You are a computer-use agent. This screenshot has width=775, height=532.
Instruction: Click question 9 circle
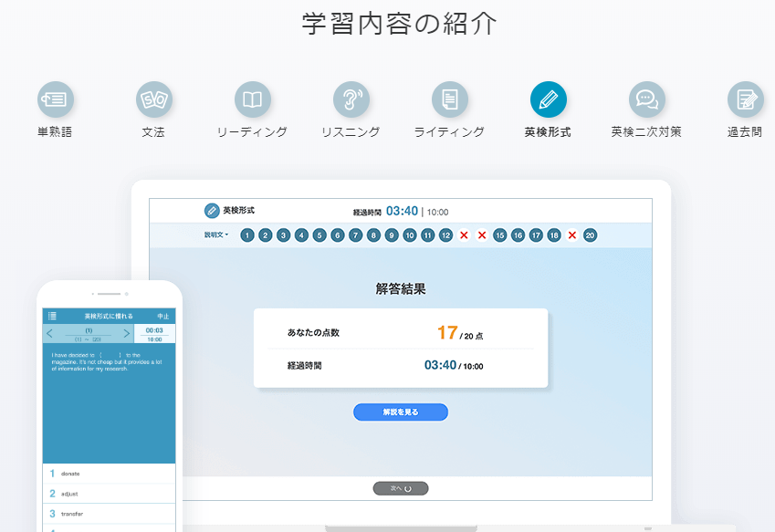tap(392, 235)
